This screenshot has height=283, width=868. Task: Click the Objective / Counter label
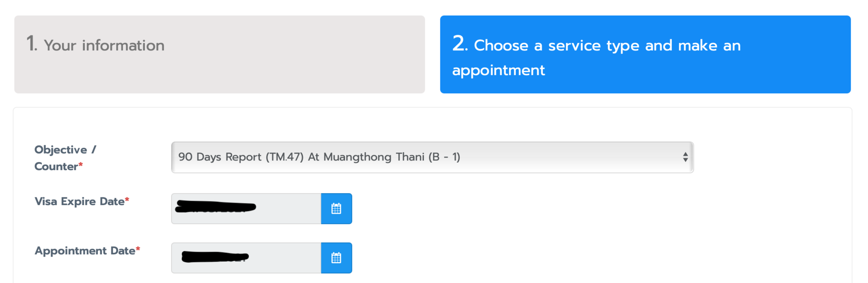click(x=65, y=158)
